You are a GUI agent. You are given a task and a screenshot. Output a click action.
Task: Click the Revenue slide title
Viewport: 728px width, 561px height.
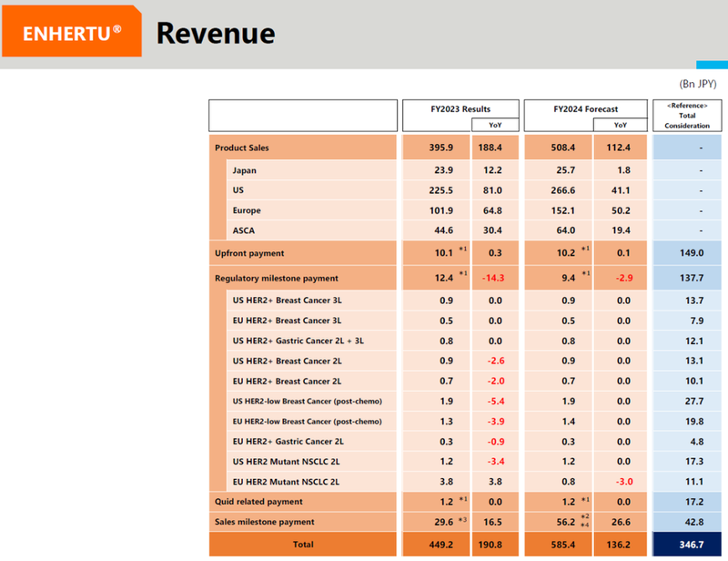[x=215, y=34]
